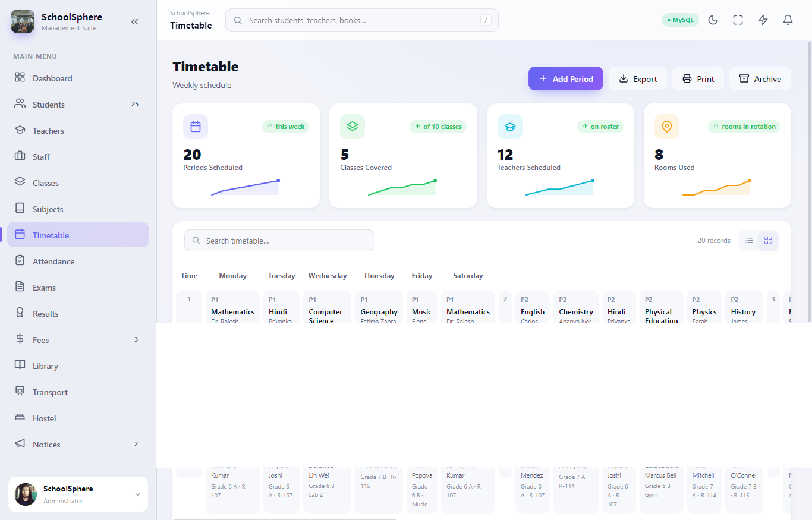Open notifications with the bell icon
812x520 pixels.
point(788,20)
